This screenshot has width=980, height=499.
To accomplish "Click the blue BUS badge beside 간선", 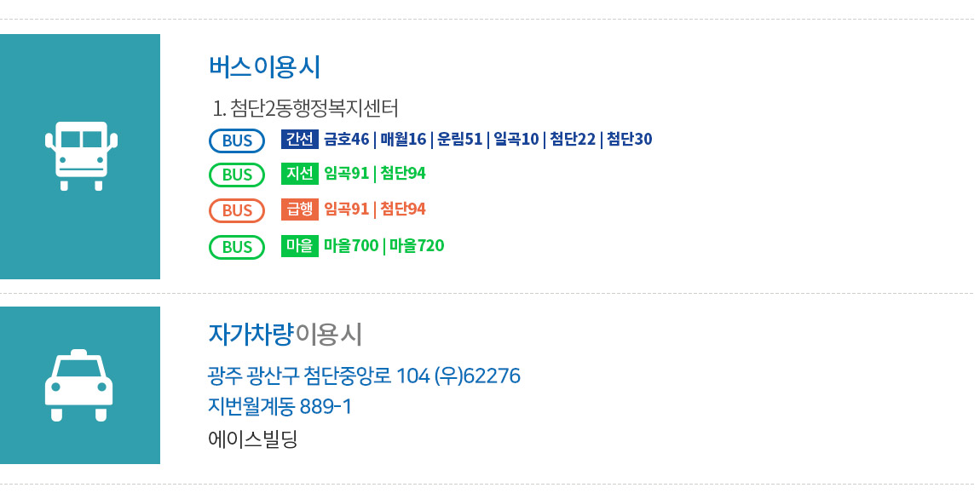I will pos(236,140).
